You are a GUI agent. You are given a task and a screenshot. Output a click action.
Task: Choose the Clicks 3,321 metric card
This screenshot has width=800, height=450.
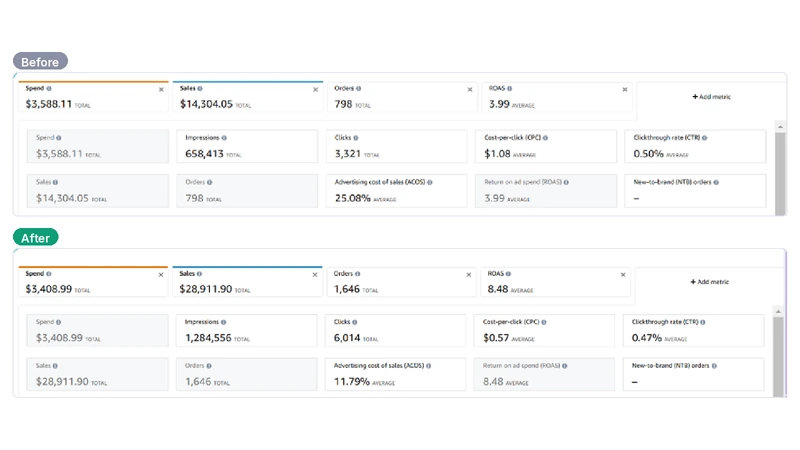click(x=397, y=146)
